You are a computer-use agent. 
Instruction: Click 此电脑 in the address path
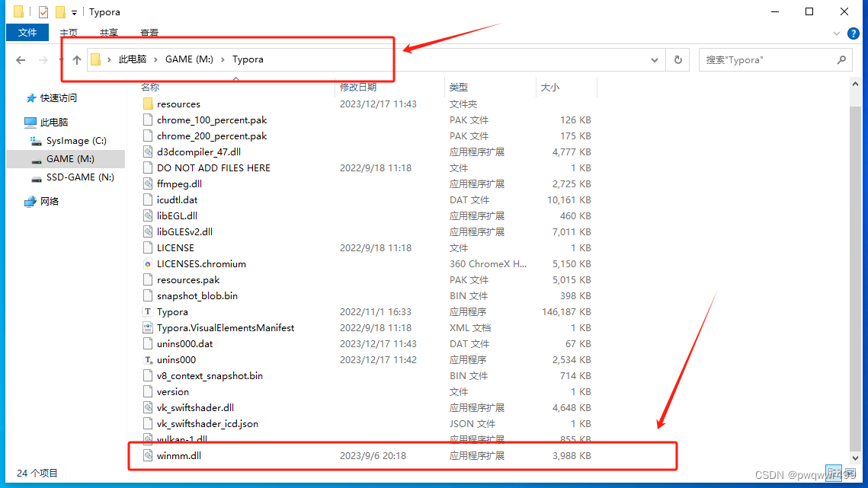(x=133, y=59)
